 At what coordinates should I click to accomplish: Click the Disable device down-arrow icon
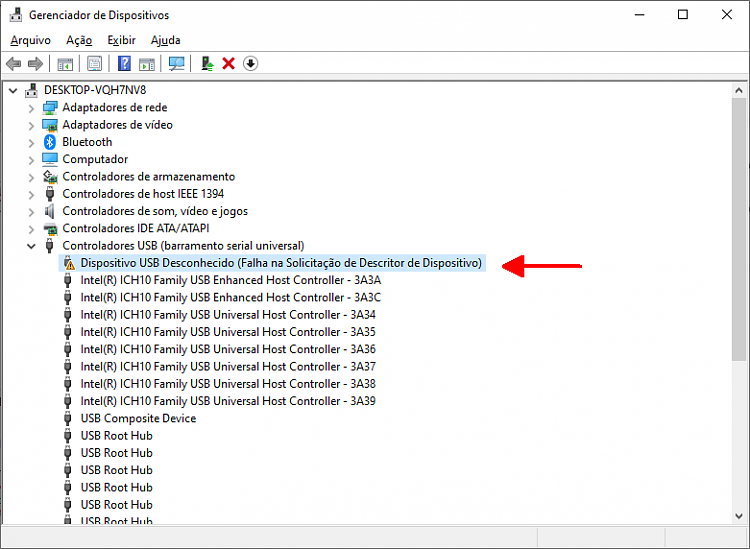point(251,63)
